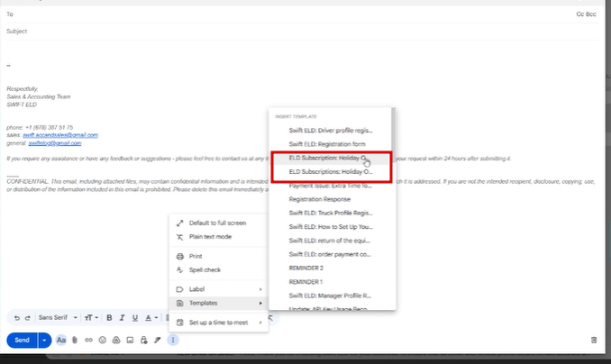Image resolution: width=611 pixels, height=364 pixels.
Task: Toggle italic formatting
Action: [122, 318]
